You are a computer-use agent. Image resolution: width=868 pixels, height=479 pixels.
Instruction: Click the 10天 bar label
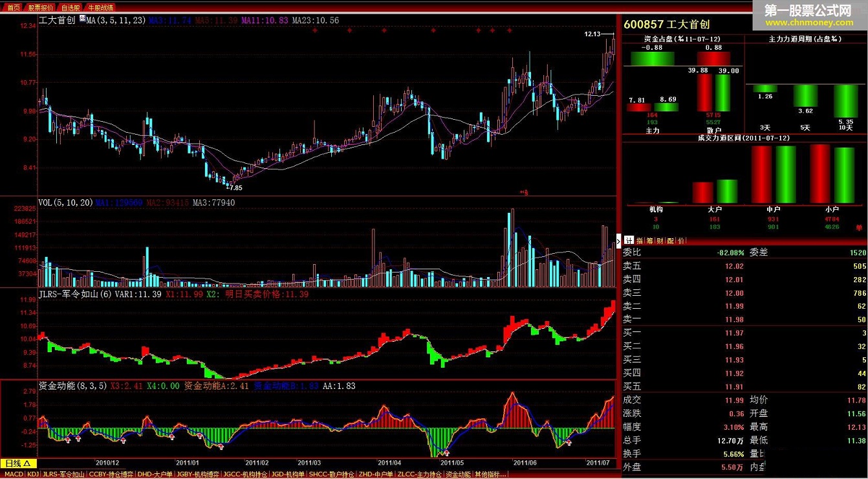[x=845, y=128]
